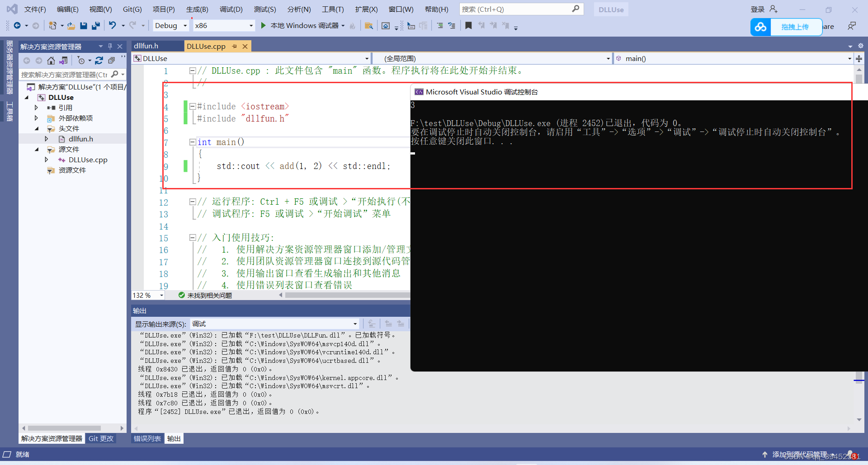Screen dimensions: 868x465
Task: Collapse the comment block at line 15
Action: [x=192, y=237]
